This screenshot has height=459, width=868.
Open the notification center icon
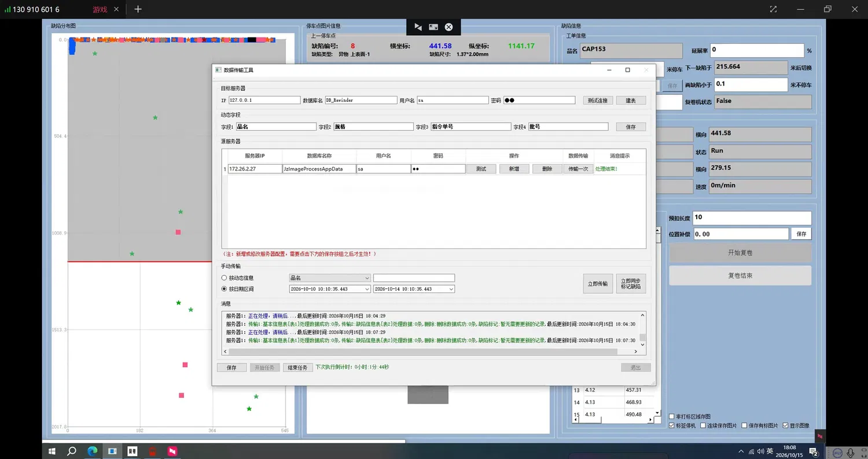[813, 451]
